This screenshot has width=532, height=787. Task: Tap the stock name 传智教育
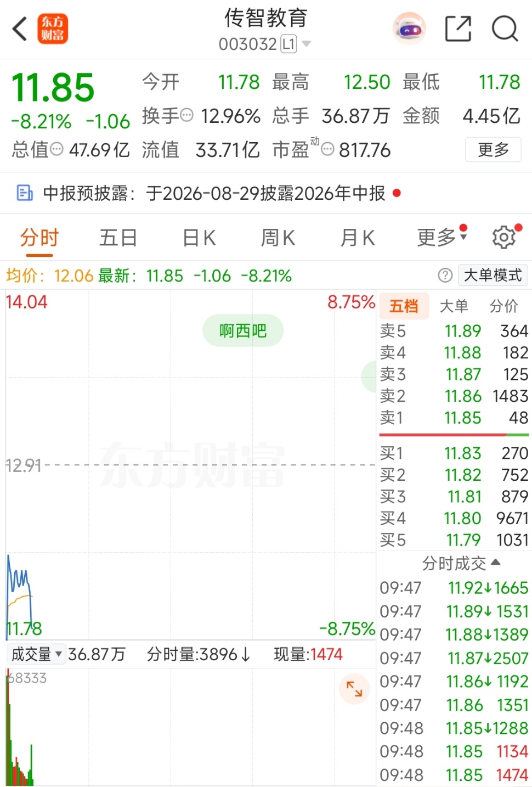[x=266, y=18]
